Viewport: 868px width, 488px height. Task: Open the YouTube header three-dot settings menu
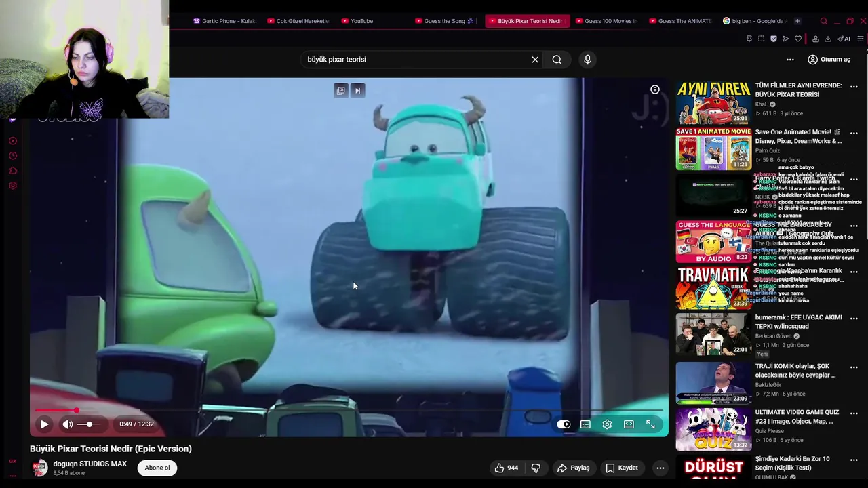790,60
